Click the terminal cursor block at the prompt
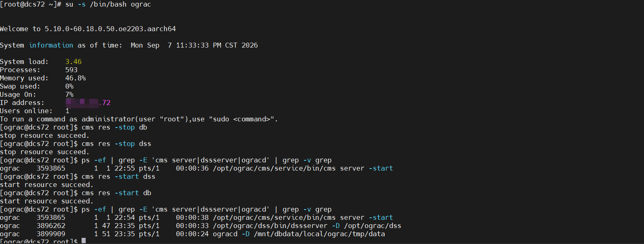 (x=84, y=241)
